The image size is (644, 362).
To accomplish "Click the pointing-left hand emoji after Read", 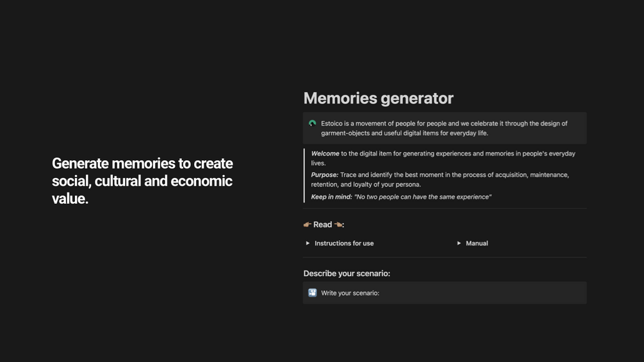I will [x=338, y=224].
